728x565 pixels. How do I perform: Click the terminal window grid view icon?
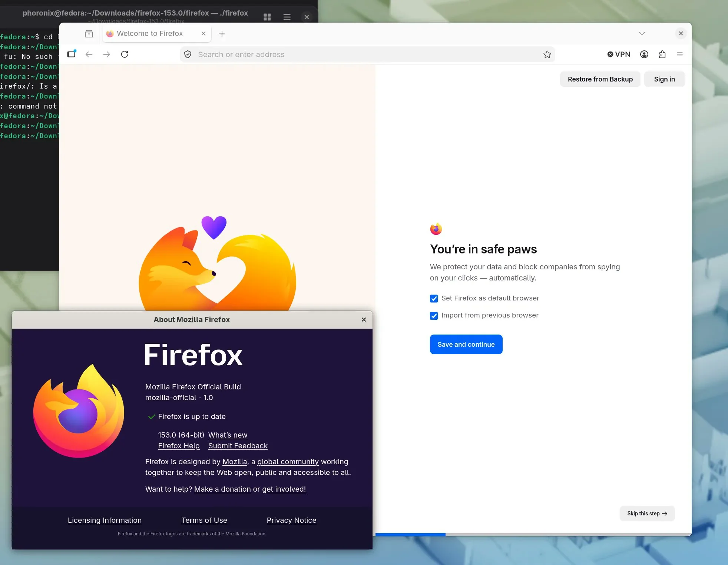tap(267, 17)
